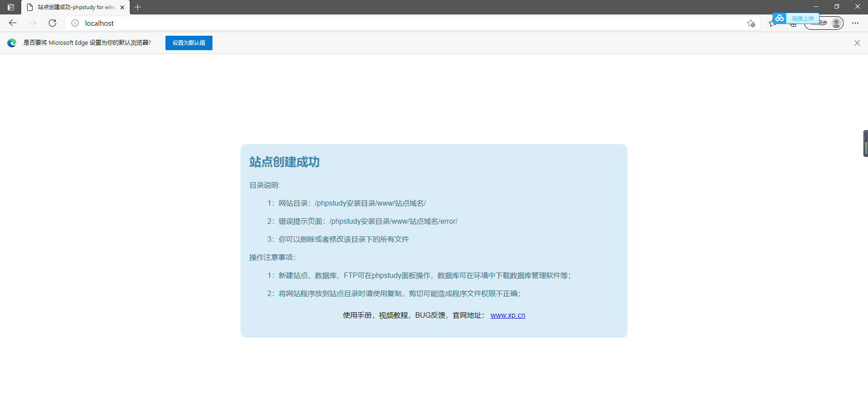The height and width of the screenshot is (414, 868).
Task: Click the Baidu Netdisk upload icon
Action: coord(779,19)
